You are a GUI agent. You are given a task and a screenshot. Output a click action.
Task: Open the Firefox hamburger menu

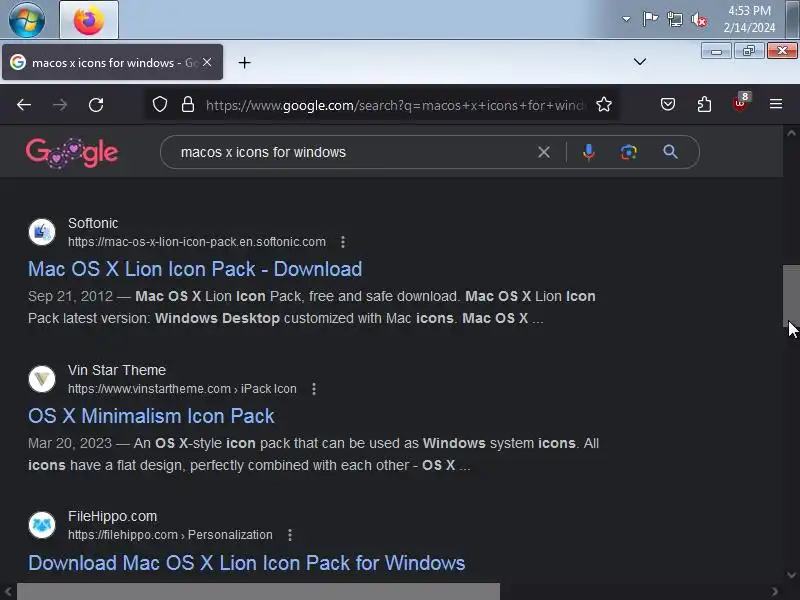[x=776, y=104]
